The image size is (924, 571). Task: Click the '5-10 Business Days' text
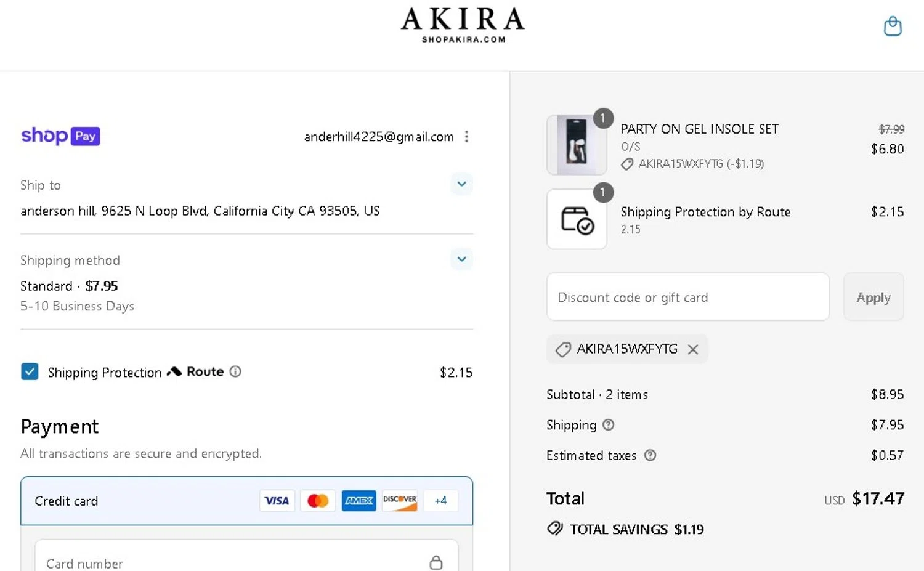tap(77, 306)
